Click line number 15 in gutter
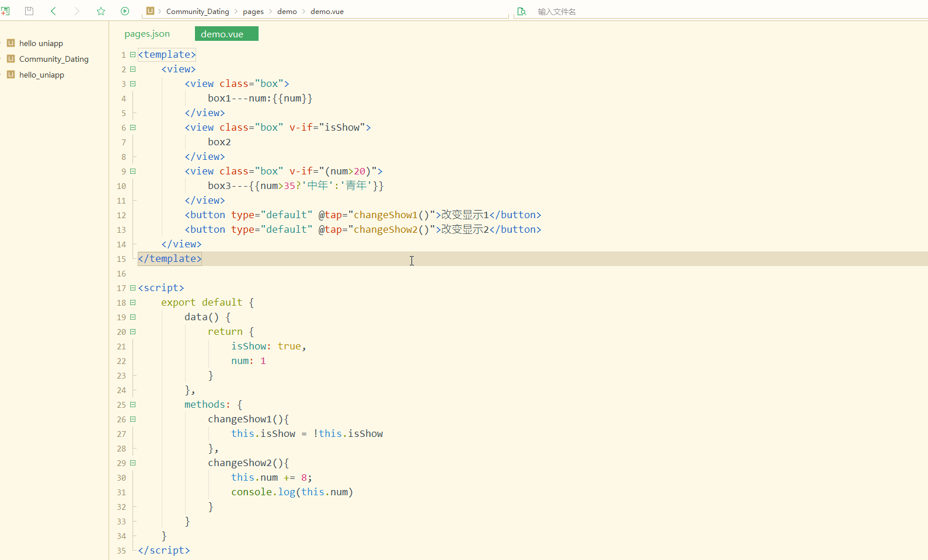Screen dimensions: 928x560 coord(121,259)
